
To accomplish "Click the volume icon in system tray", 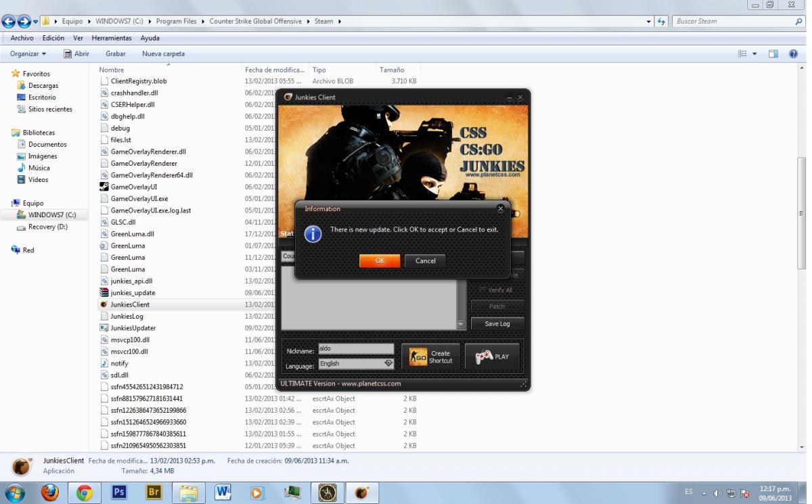I will [718, 493].
